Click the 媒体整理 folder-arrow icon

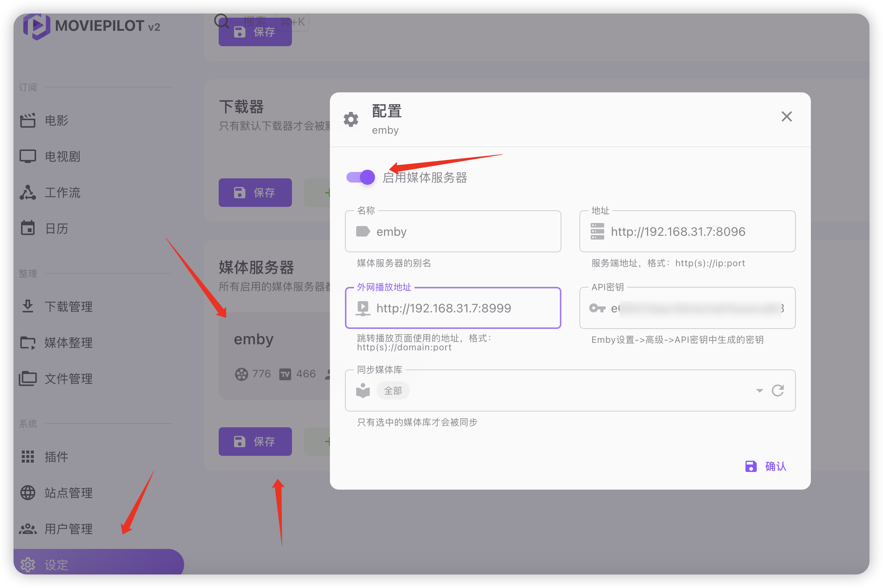(28, 343)
